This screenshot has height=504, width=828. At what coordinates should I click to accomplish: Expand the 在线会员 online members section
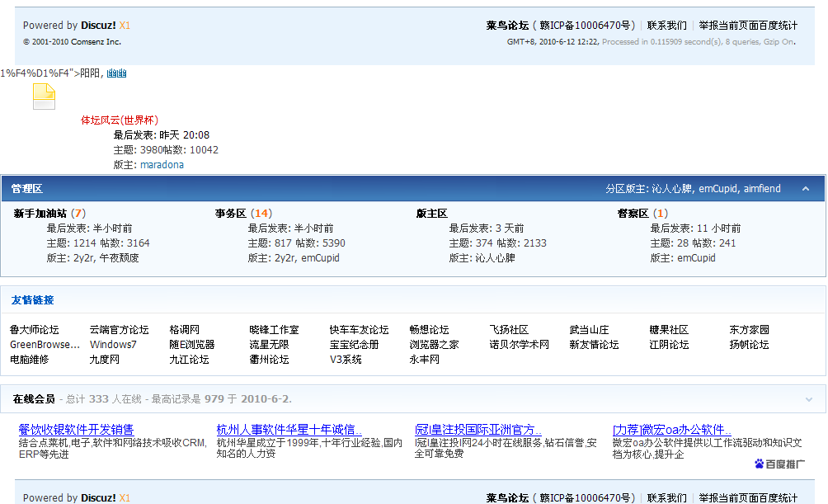tap(808, 399)
